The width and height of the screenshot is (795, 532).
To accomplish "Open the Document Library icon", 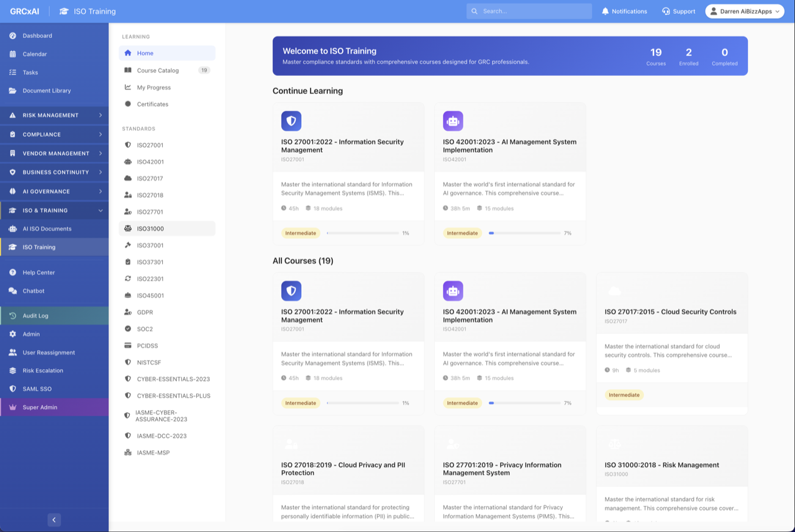I will point(13,91).
